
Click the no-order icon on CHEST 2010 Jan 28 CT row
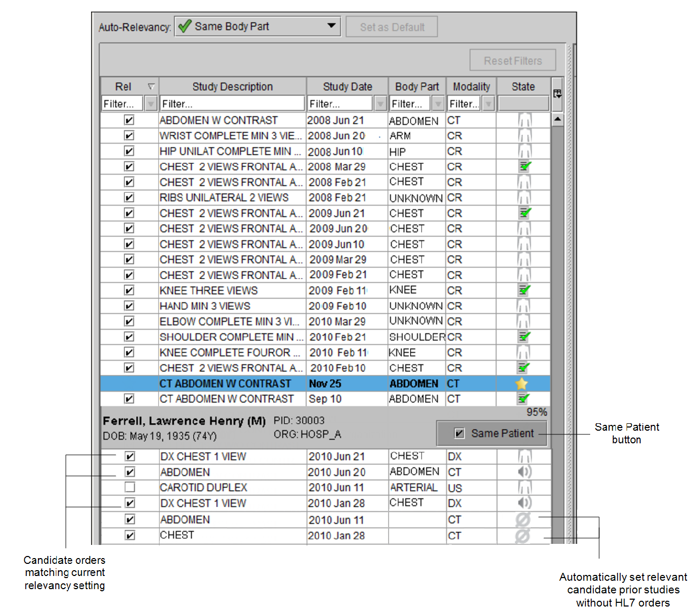coord(522,536)
